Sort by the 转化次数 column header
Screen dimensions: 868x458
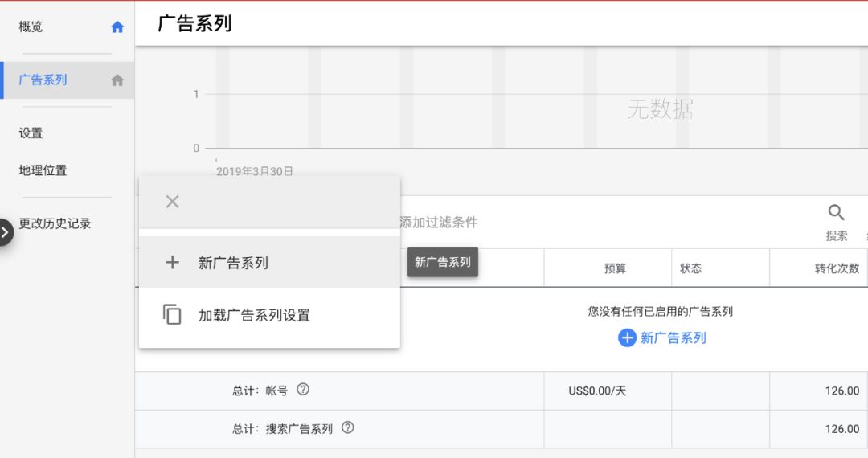point(837,268)
